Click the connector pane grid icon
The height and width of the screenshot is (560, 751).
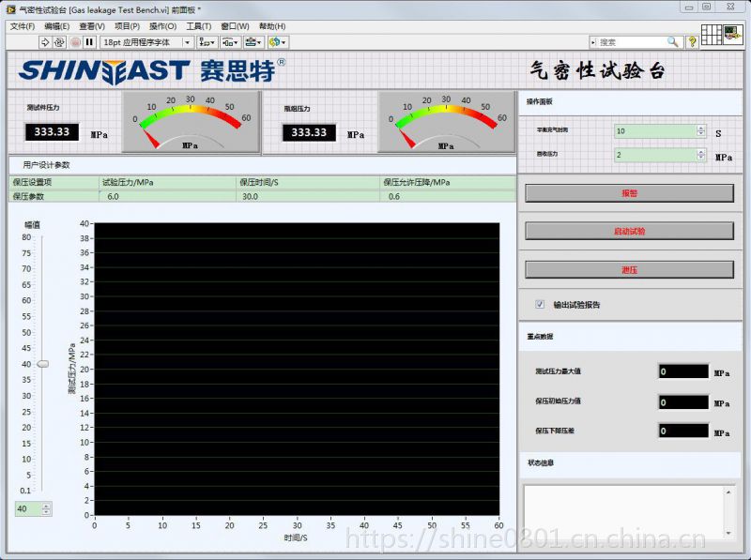point(712,35)
